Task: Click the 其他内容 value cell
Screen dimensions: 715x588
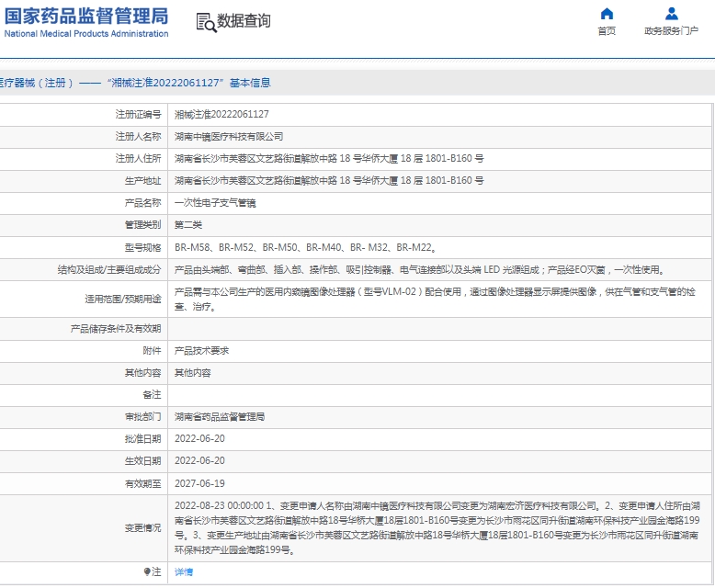Action: [x=192, y=373]
